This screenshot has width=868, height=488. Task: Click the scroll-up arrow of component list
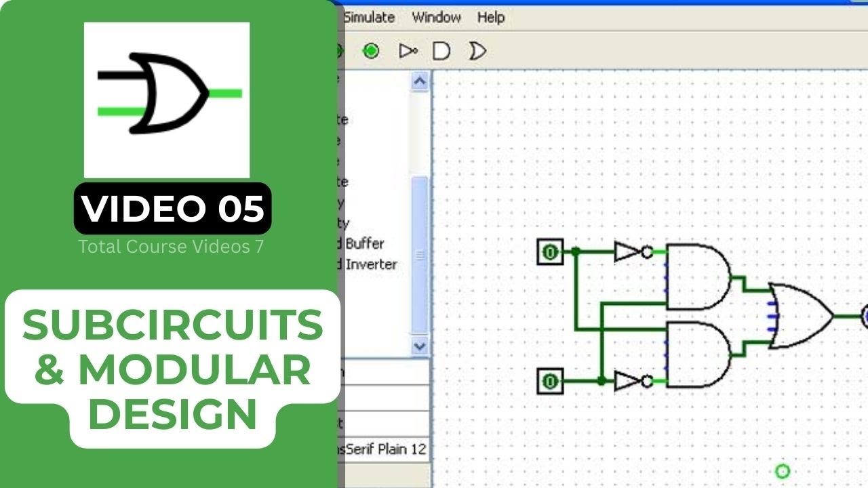coord(420,81)
